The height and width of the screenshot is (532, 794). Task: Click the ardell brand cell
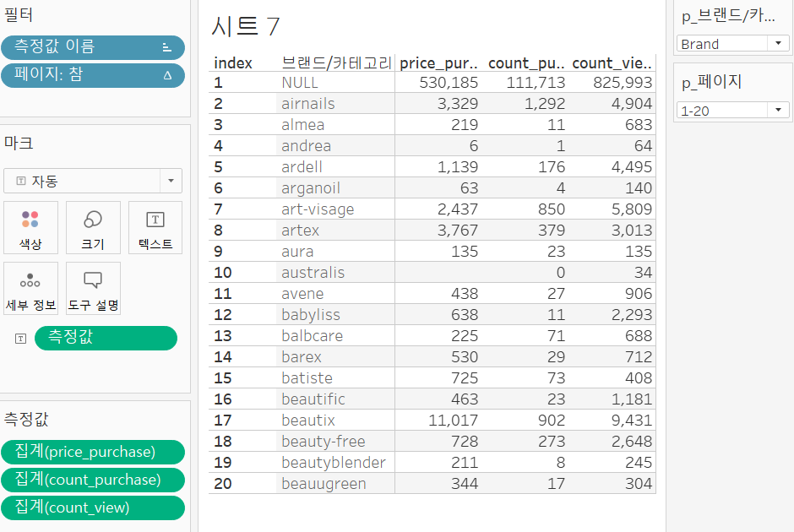302,167
